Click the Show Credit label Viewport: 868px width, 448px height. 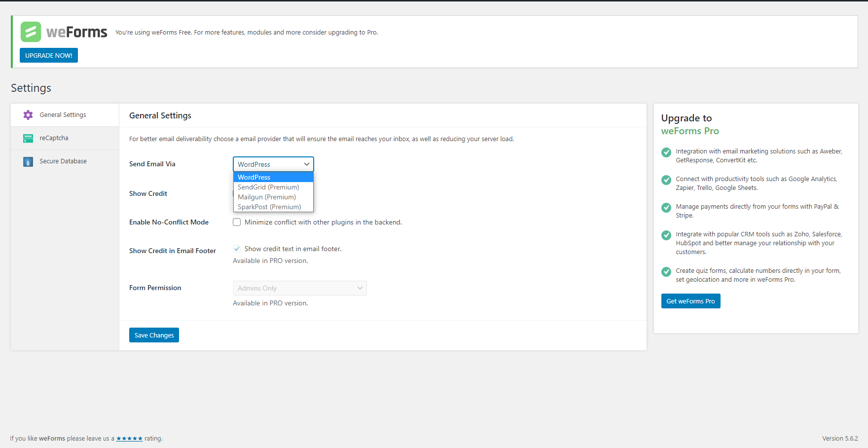pyautogui.click(x=148, y=193)
